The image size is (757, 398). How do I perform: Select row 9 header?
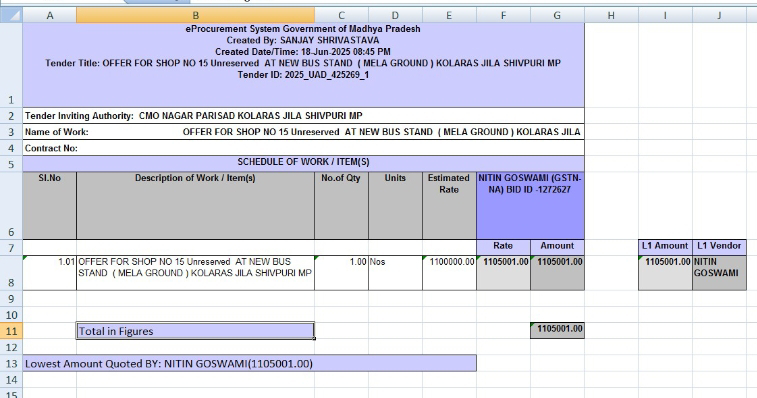point(11,298)
